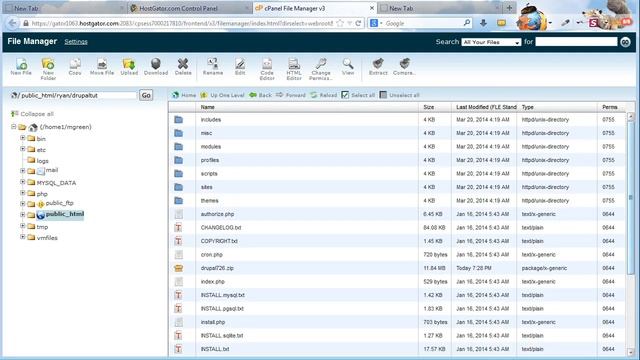The image size is (640, 360).
Task: Expand the etc folder node
Action: pyautogui.click(x=23, y=149)
